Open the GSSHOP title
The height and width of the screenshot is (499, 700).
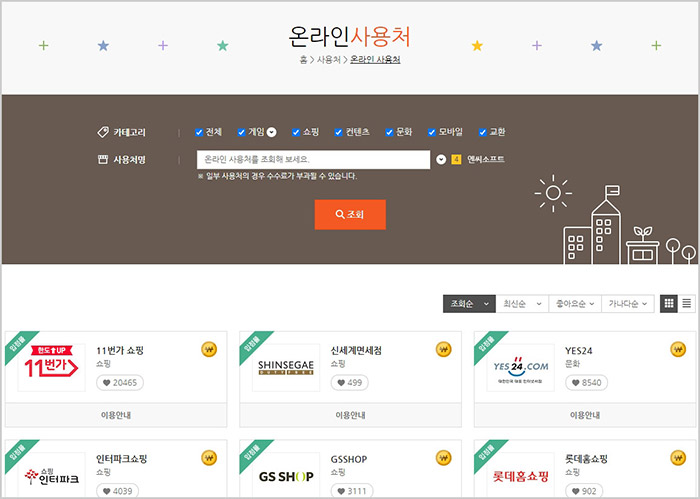pyautogui.click(x=349, y=459)
